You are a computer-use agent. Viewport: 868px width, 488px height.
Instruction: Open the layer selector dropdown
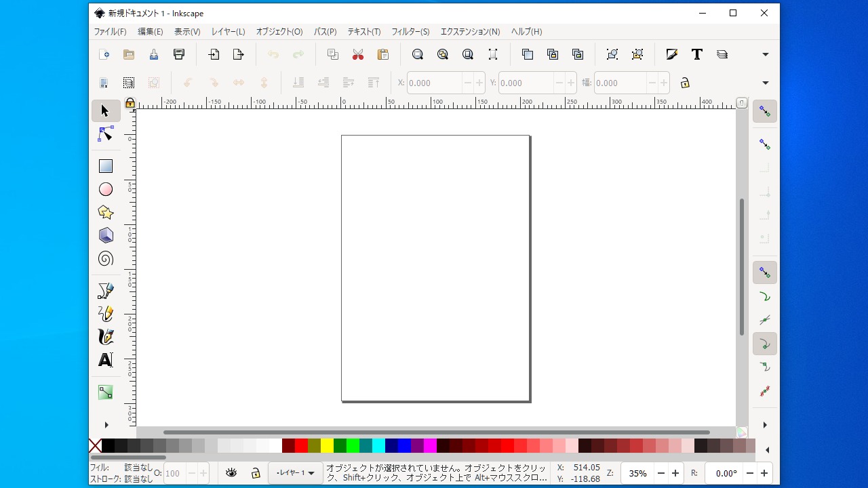click(x=296, y=473)
